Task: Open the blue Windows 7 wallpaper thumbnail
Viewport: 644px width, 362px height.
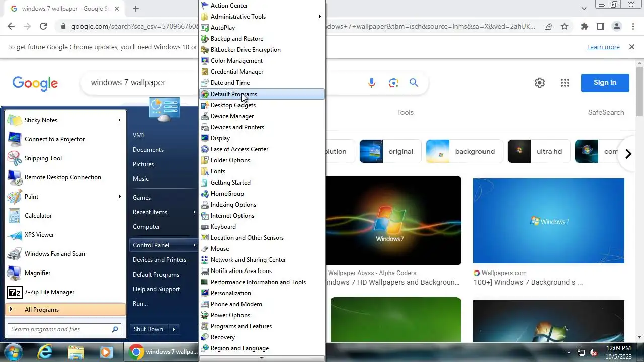Action: (548, 221)
